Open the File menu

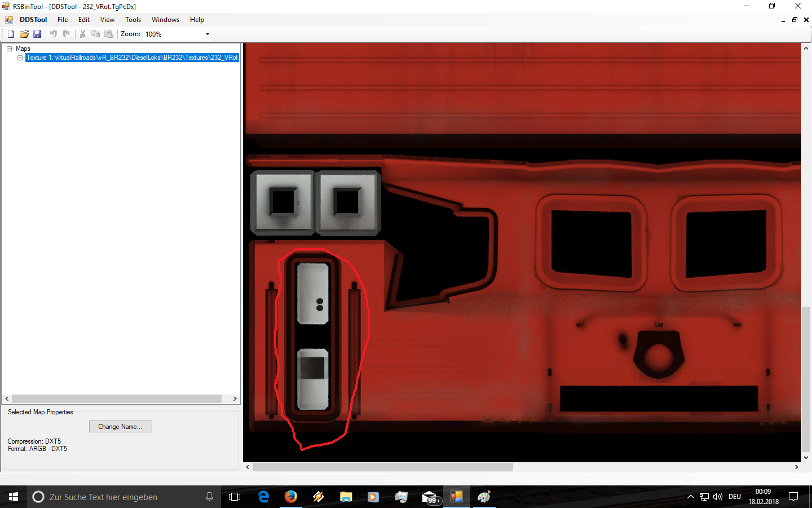tap(63, 20)
